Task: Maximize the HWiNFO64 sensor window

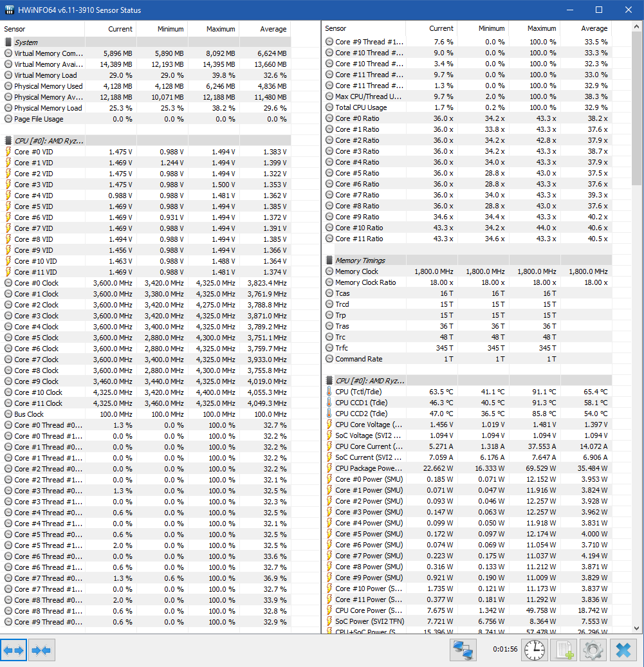Action: pyautogui.click(x=598, y=10)
